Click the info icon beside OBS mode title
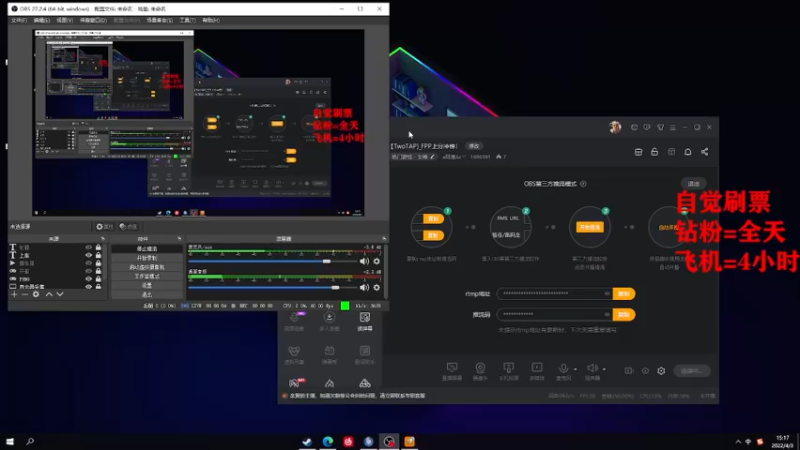Image resolution: width=800 pixels, height=450 pixels. (583, 184)
